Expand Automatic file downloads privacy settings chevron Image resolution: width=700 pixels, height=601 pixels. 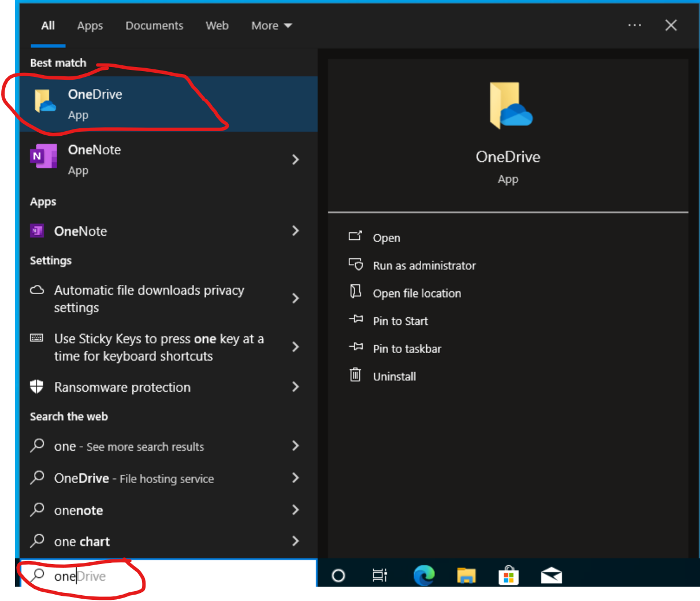(296, 298)
